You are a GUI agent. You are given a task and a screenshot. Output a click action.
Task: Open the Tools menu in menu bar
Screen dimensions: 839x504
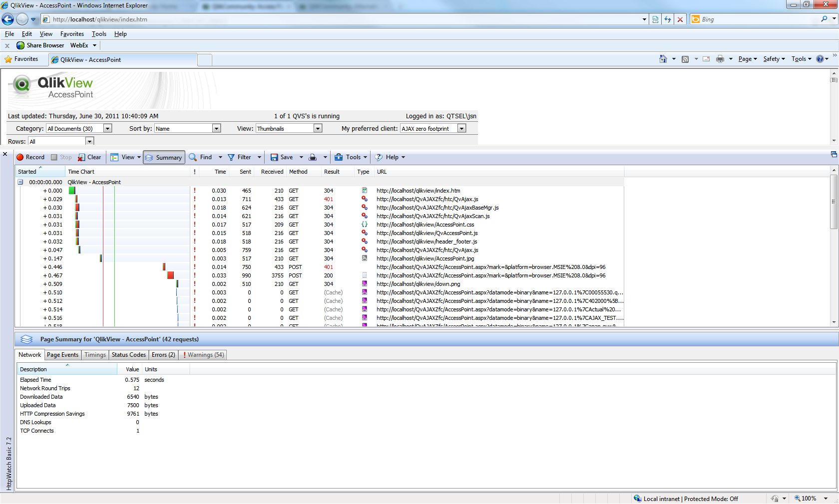click(x=99, y=34)
